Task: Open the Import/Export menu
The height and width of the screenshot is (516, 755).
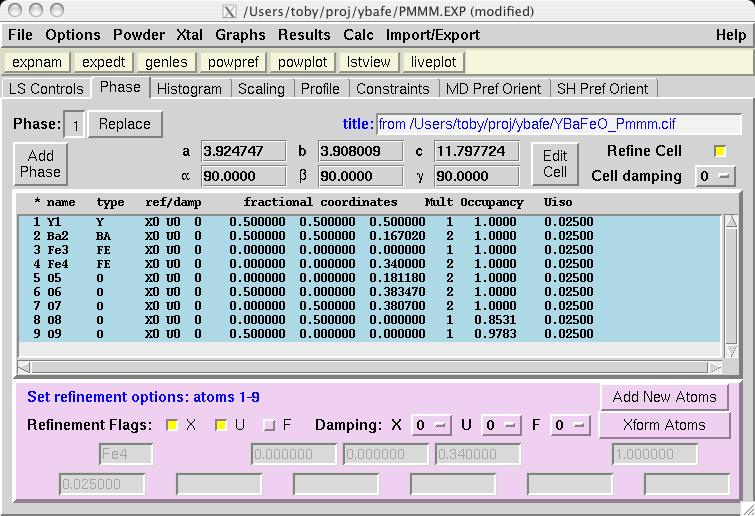Action: [432, 35]
